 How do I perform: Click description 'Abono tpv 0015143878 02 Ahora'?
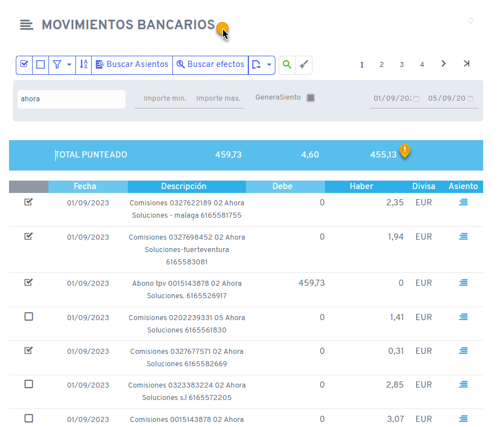pos(187,284)
